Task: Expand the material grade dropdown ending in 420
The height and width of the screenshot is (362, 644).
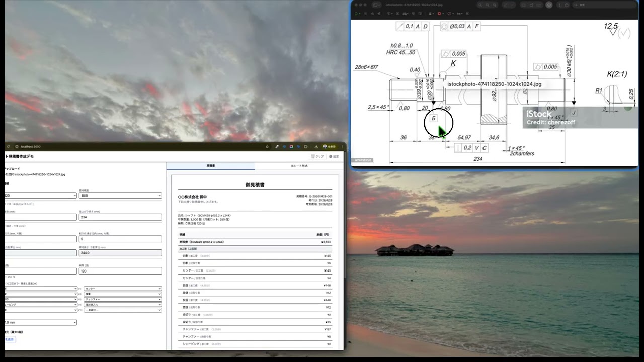Action: click(40, 195)
